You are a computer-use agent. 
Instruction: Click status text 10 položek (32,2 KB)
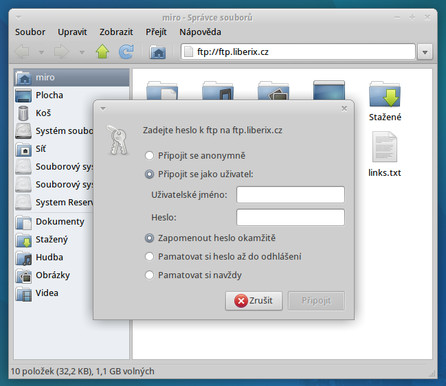point(52,371)
